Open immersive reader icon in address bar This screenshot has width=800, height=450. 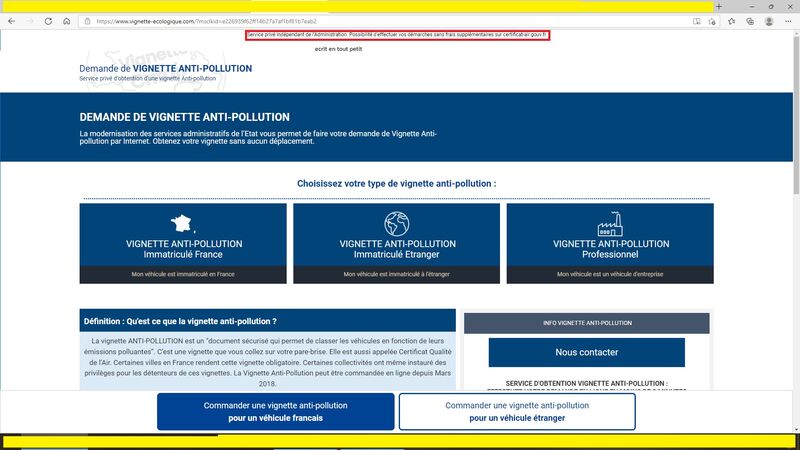click(x=696, y=21)
